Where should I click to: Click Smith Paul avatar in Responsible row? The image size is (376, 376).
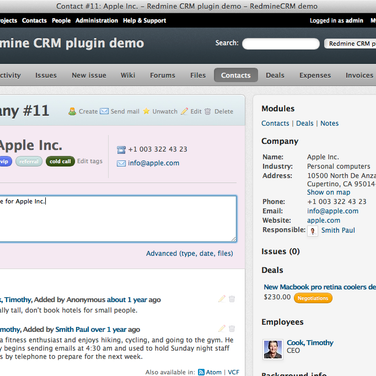coord(313,231)
